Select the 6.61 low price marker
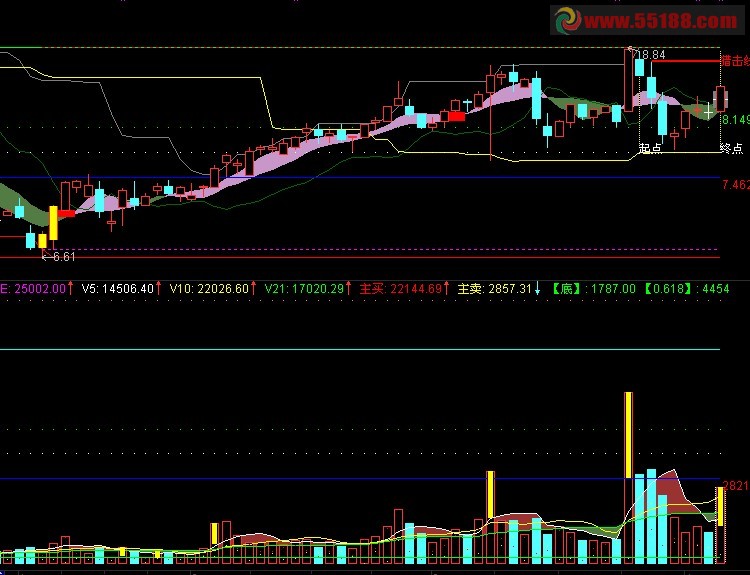 coord(59,257)
